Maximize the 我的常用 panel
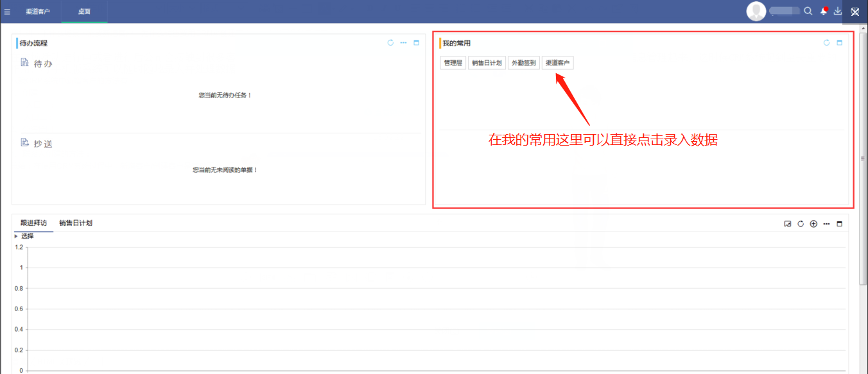This screenshot has height=374, width=868. [840, 42]
